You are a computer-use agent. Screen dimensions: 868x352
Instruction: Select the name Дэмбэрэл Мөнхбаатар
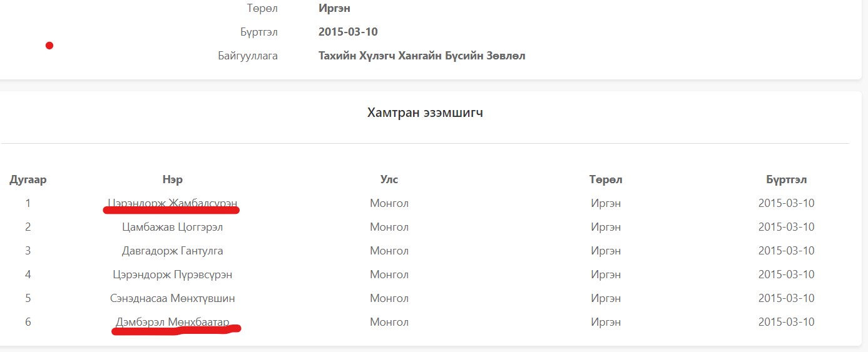[173, 322]
